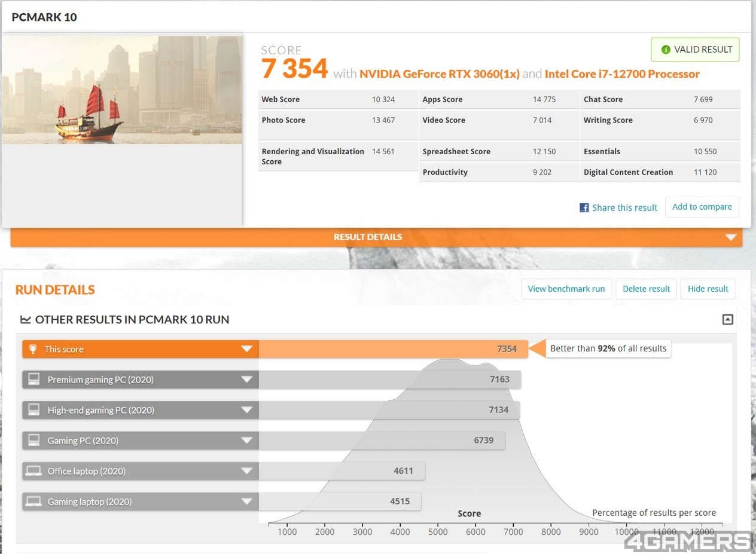Click the Percentage of results per score label
756x554 pixels.
point(654,513)
